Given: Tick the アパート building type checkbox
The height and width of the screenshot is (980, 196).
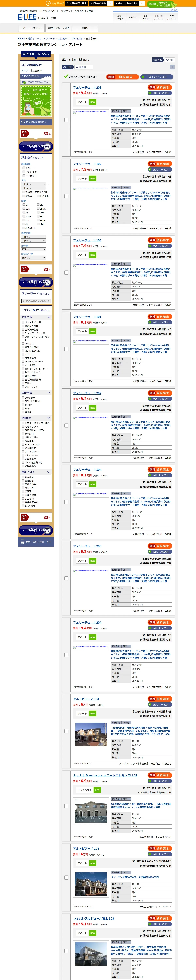Looking at the screenshot, I should pos(24,168).
